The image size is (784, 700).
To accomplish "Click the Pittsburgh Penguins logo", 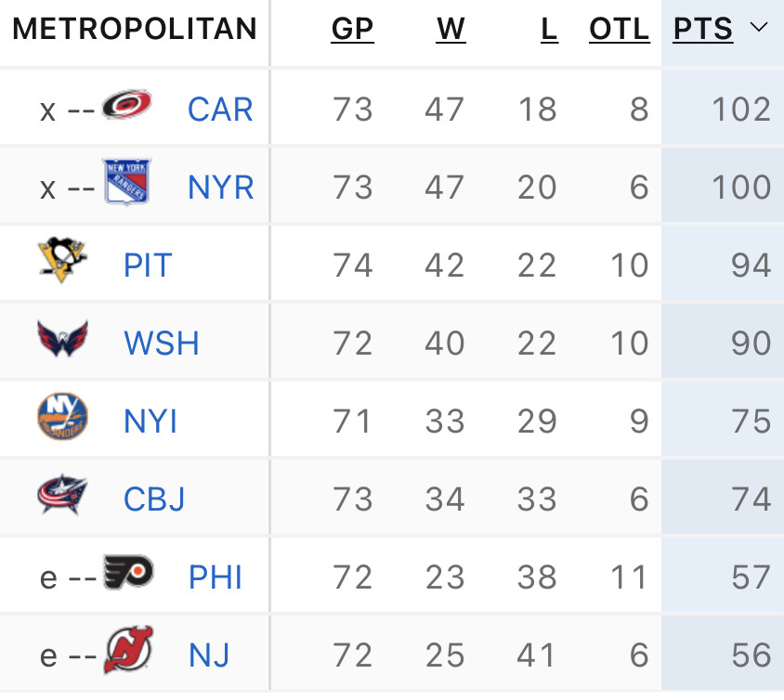I will click(62, 261).
